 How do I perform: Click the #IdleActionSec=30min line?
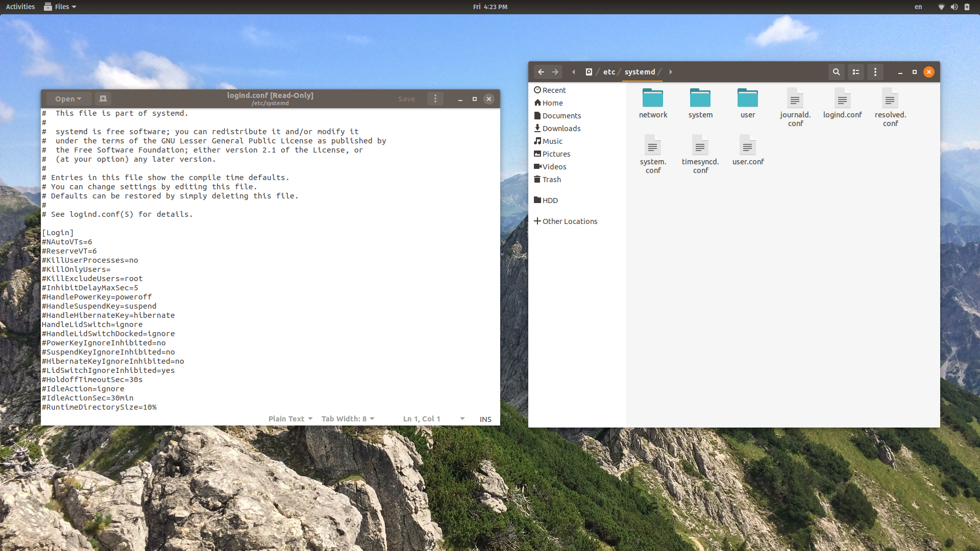(x=88, y=398)
